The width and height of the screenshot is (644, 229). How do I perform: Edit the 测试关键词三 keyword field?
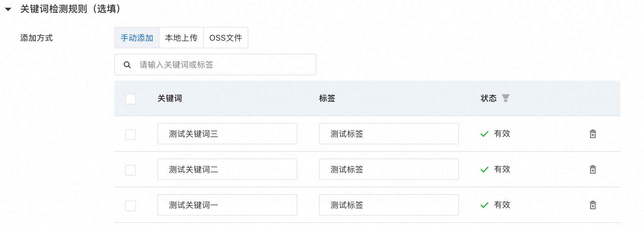click(227, 134)
